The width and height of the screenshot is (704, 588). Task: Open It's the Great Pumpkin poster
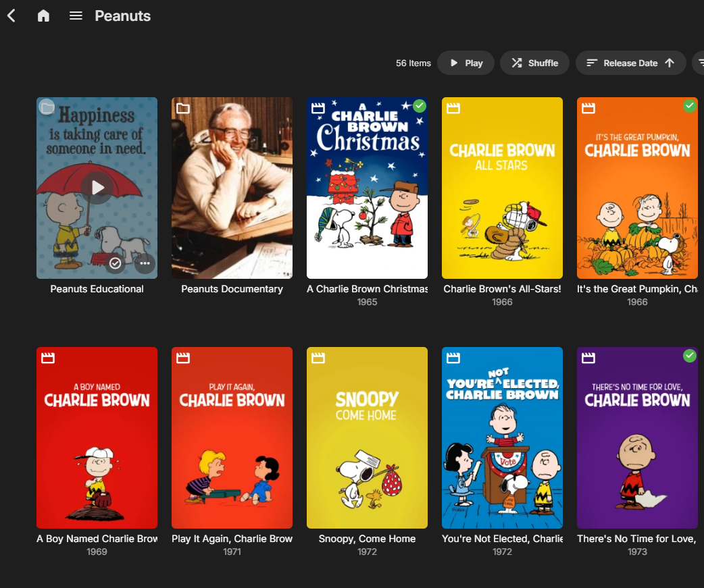(637, 188)
